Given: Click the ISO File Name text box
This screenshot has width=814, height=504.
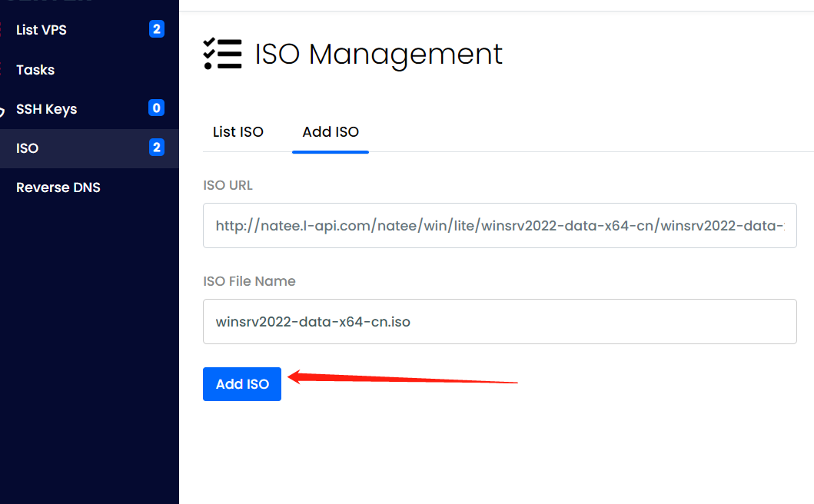Looking at the screenshot, I should 500,322.
